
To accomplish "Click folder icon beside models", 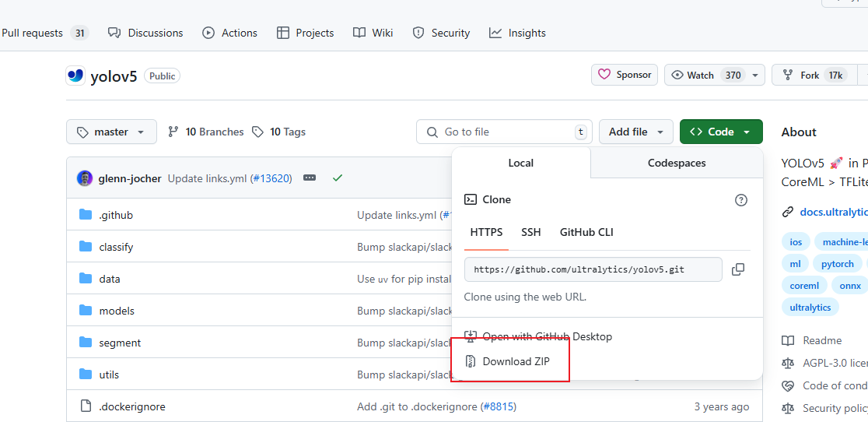I will 86,310.
